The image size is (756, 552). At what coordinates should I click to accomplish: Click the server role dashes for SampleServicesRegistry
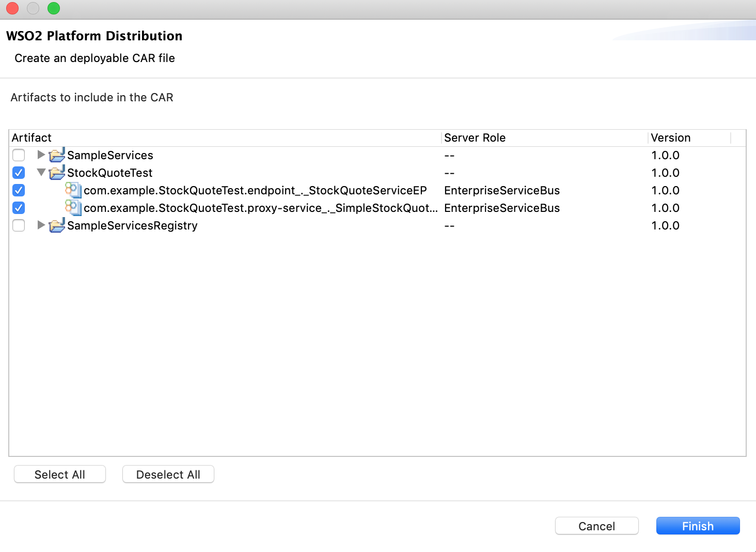[449, 226]
